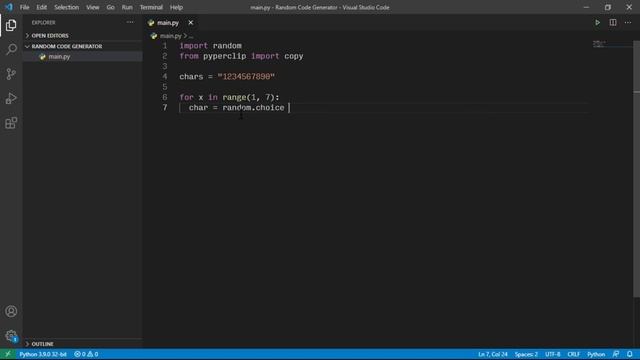Open the Explorer view in activity bar

coord(11,25)
